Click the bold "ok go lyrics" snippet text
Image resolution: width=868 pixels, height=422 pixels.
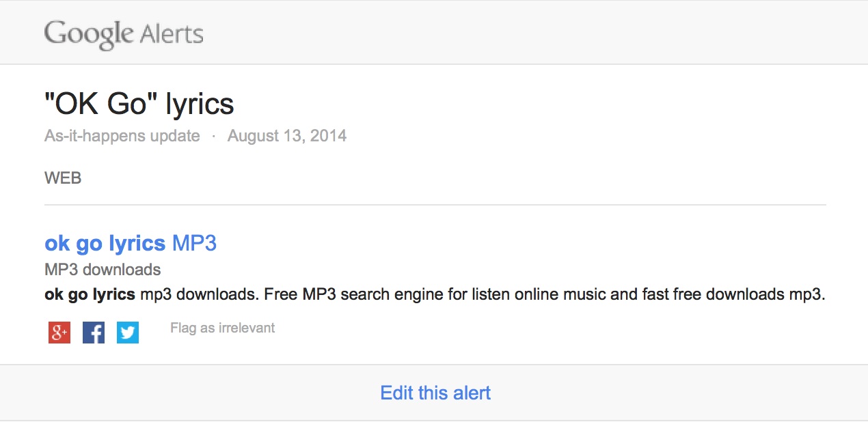click(x=90, y=295)
